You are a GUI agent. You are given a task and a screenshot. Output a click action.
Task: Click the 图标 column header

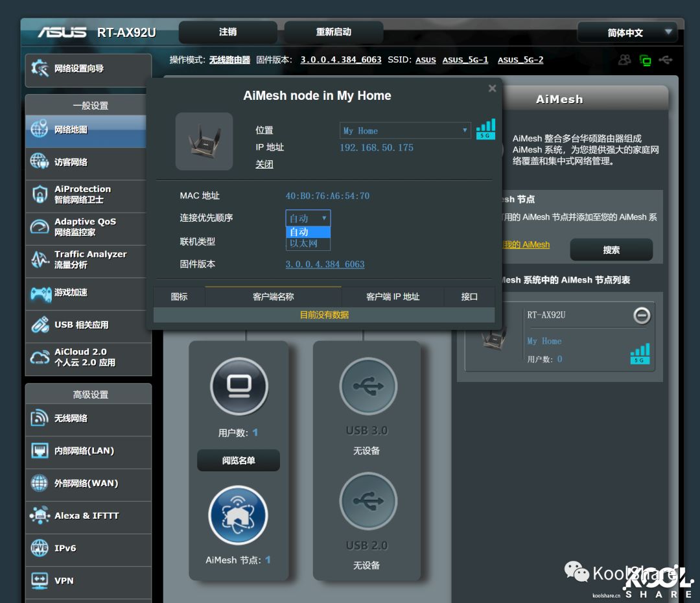click(x=179, y=296)
